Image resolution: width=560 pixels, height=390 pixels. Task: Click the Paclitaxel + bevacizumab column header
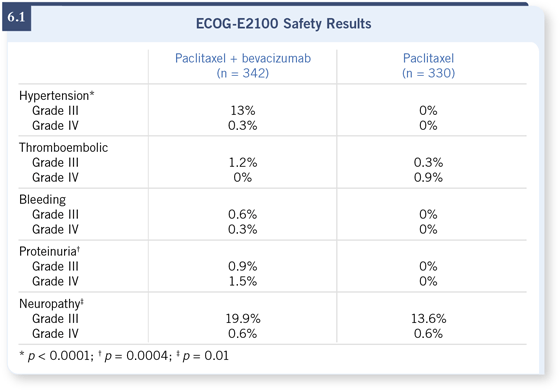point(243,65)
